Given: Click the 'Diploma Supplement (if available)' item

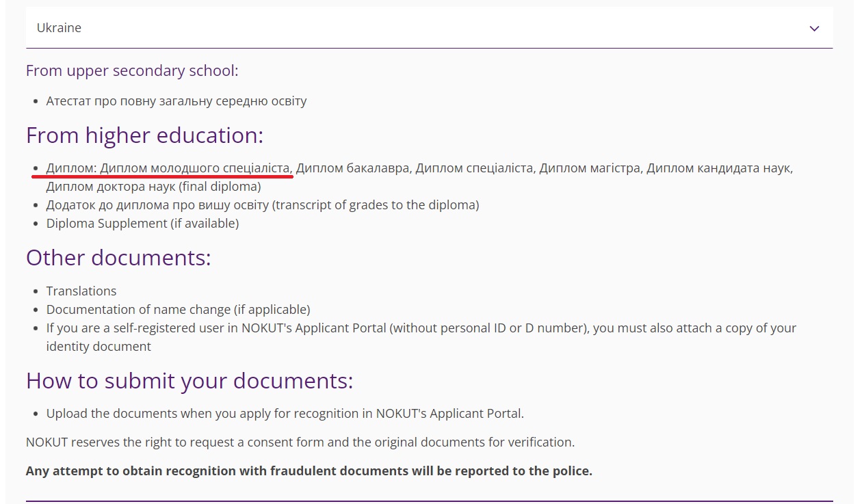Looking at the screenshot, I should (x=142, y=223).
